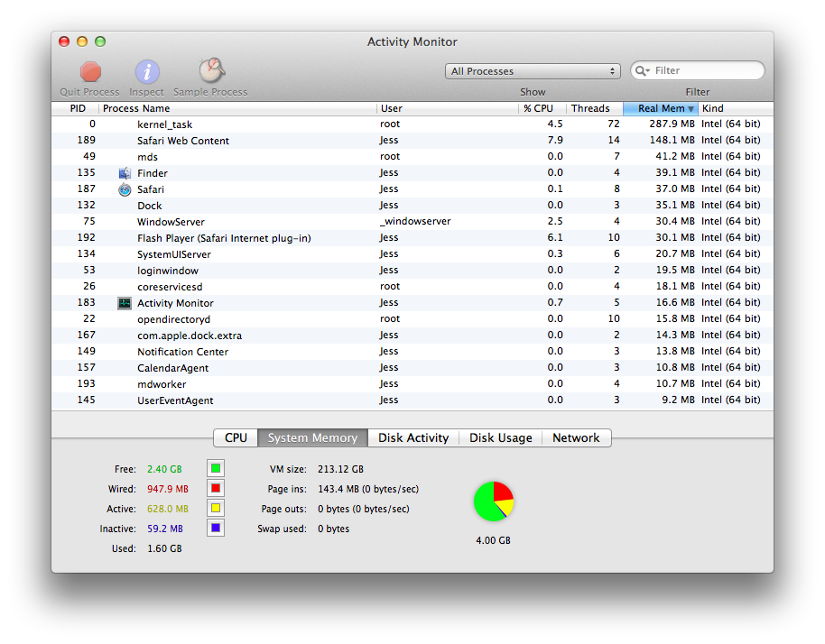Sort by the PID column header
This screenshot has height=644, width=825.
click(x=75, y=108)
